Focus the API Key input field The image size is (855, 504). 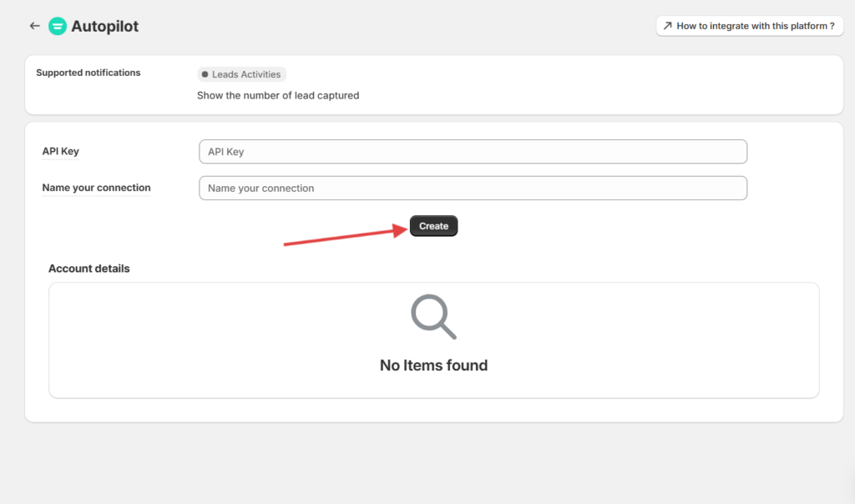(473, 152)
